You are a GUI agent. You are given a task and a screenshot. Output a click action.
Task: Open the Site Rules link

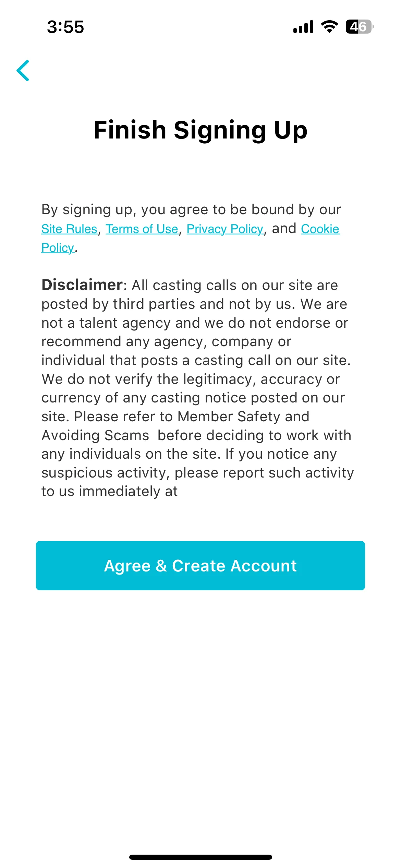coord(69,229)
